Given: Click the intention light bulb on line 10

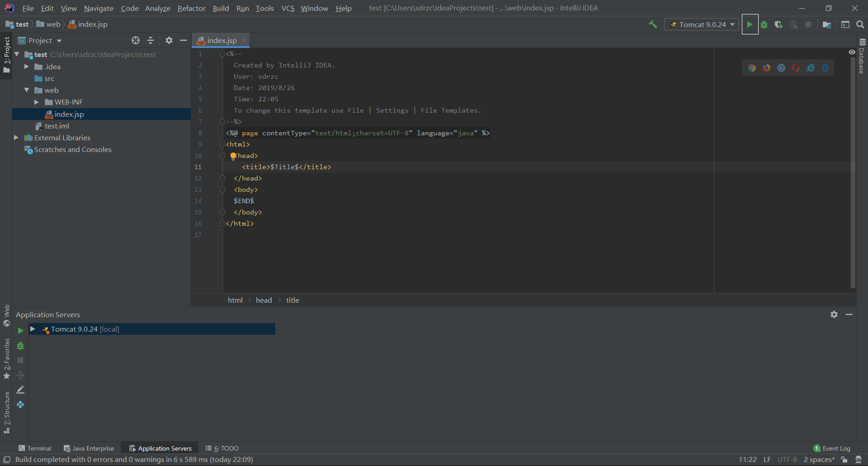Looking at the screenshot, I should pos(233,156).
